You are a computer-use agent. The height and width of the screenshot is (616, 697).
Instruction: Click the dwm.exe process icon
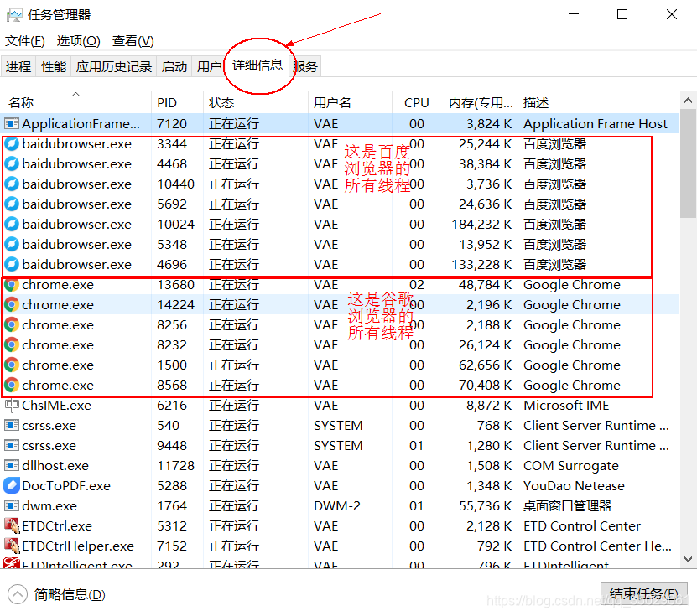click(12, 506)
